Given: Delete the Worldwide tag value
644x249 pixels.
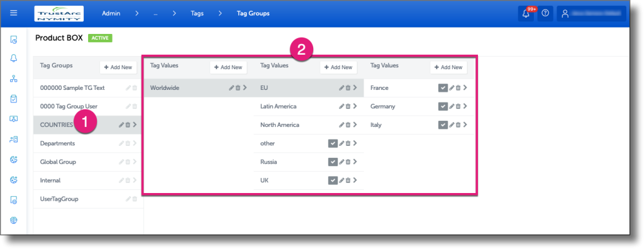Looking at the screenshot, I should [x=238, y=88].
